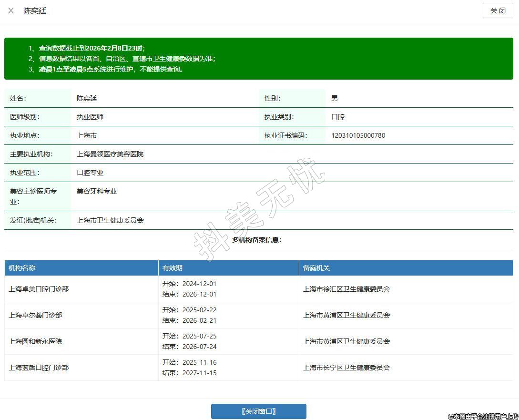Click the certificate number 120310105000780
This screenshot has height=420, width=519.
pos(358,135)
